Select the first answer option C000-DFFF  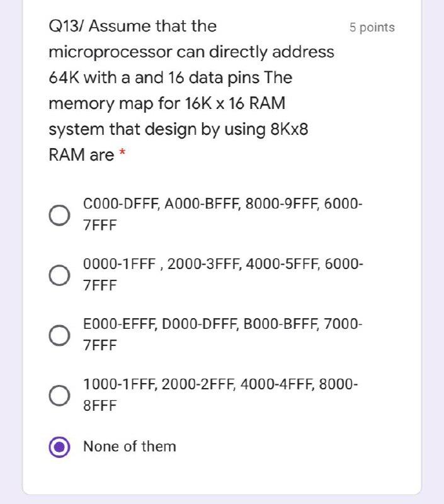(x=59, y=214)
